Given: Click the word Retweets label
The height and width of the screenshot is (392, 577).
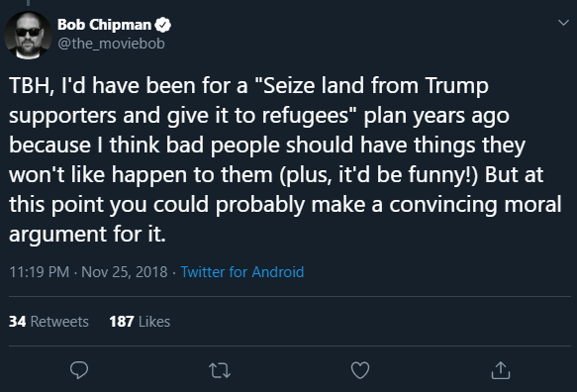Looking at the screenshot, I should tap(59, 322).
